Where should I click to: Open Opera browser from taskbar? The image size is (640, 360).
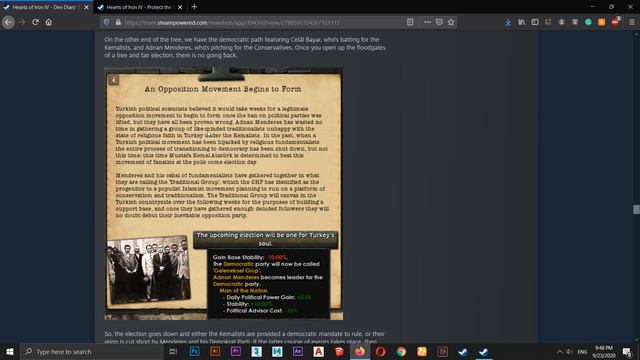coord(380,351)
